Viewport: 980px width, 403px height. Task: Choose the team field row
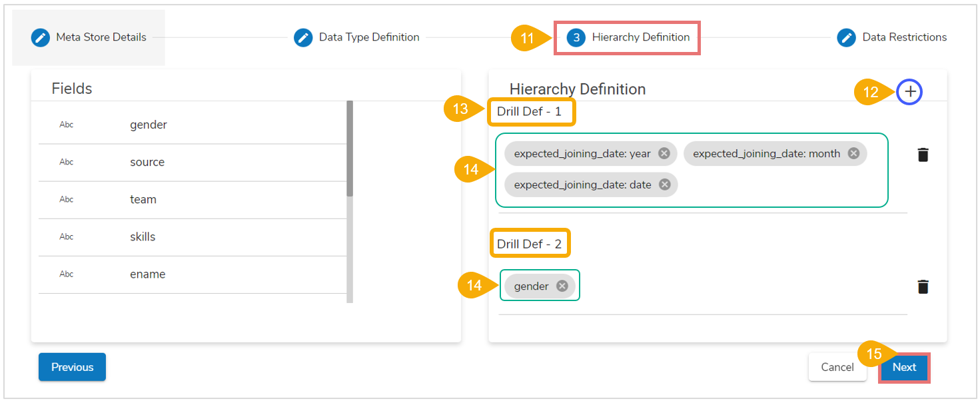[x=143, y=199]
